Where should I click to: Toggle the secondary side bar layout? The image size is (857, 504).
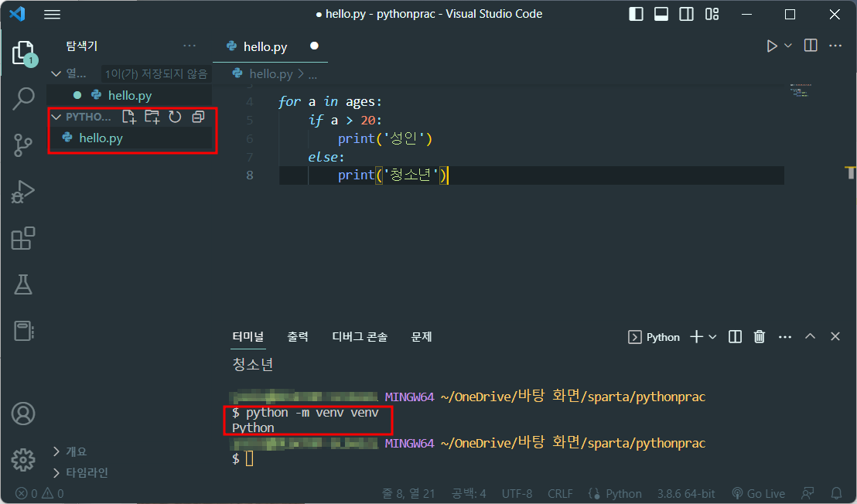(687, 14)
